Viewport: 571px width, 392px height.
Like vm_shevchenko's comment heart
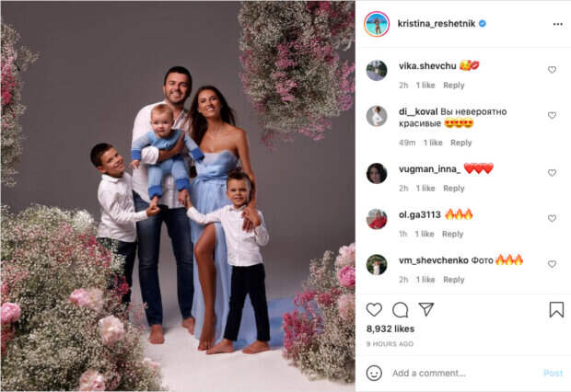pyautogui.click(x=552, y=264)
